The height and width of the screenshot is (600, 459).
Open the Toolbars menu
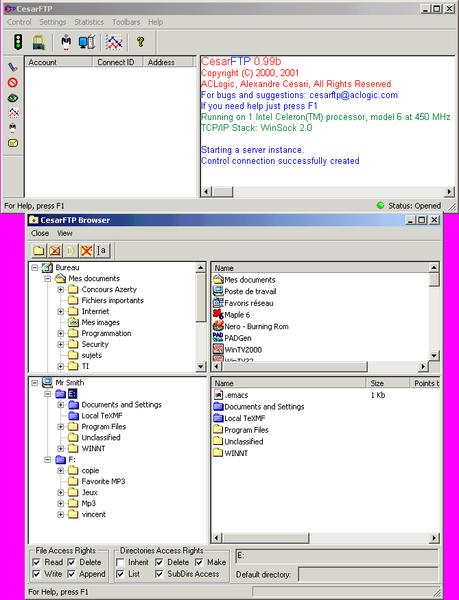(x=126, y=22)
